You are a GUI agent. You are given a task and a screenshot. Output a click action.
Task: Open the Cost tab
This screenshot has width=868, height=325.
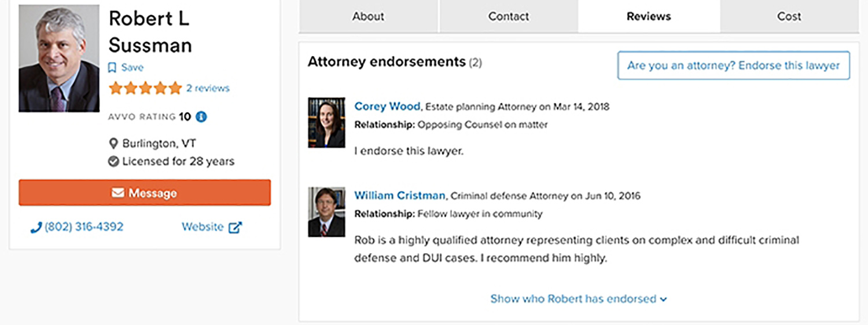pyautogui.click(x=789, y=16)
